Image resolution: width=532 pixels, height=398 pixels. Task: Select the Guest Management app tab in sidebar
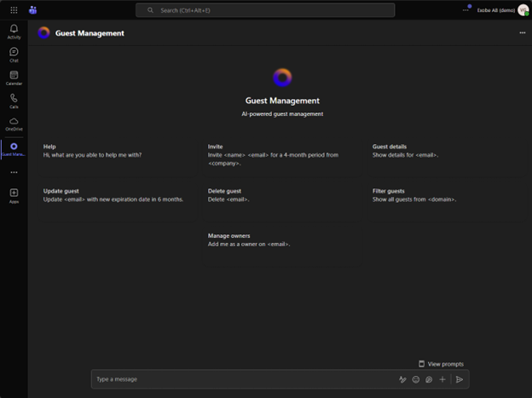[x=14, y=149]
